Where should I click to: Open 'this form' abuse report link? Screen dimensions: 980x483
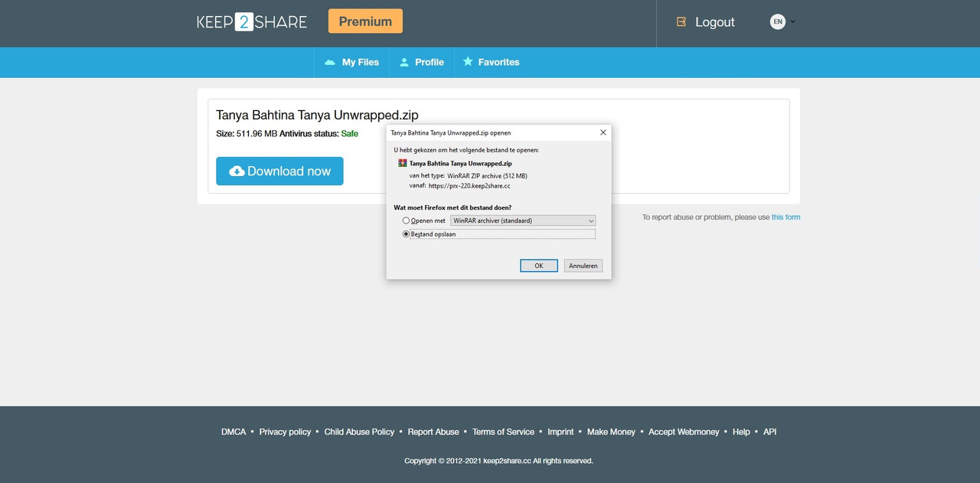point(786,217)
